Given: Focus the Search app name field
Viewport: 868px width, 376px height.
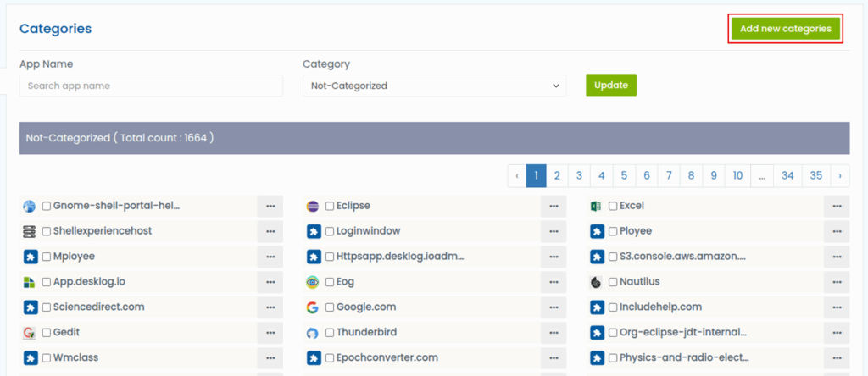Looking at the screenshot, I should pos(151,86).
